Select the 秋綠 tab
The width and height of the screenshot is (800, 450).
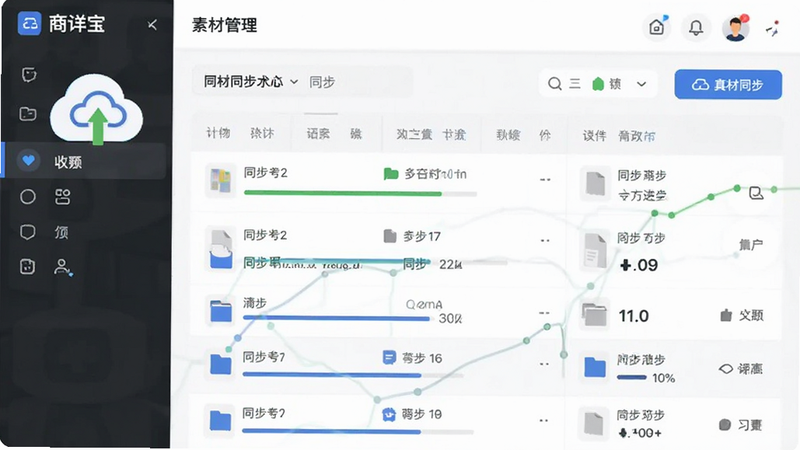[x=508, y=135]
